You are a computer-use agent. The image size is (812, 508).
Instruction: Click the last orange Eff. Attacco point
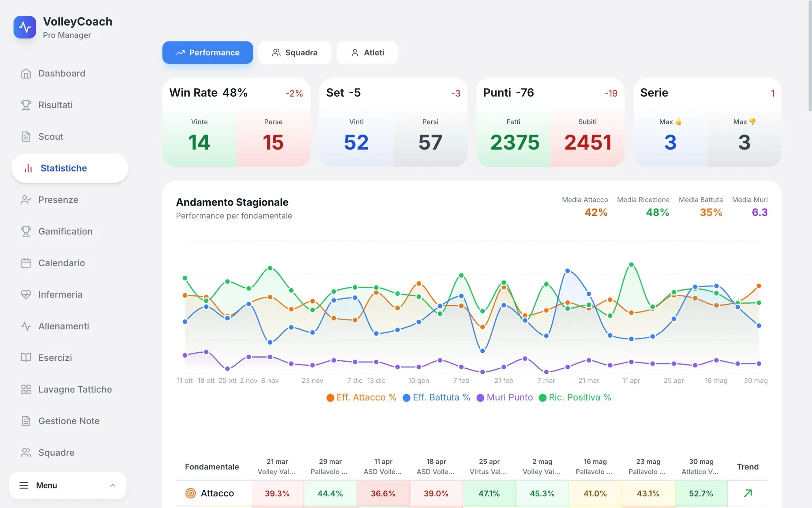pyautogui.click(x=758, y=286)
